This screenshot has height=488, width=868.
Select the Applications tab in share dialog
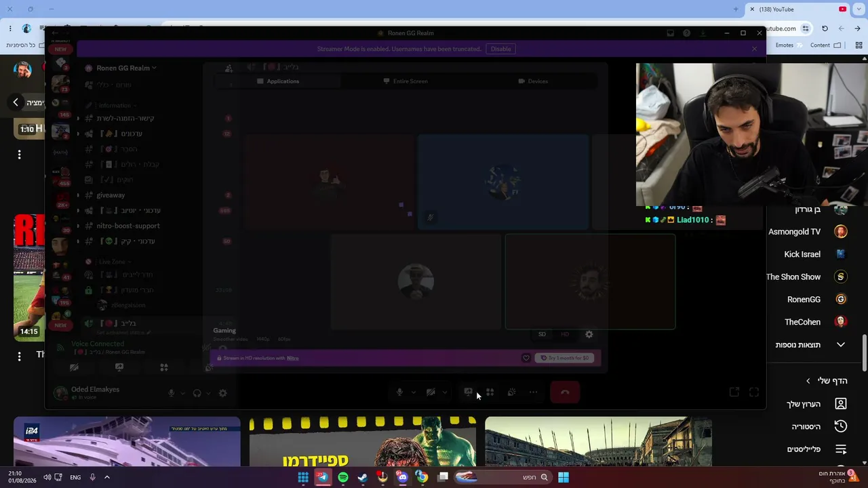click(278, 81)
